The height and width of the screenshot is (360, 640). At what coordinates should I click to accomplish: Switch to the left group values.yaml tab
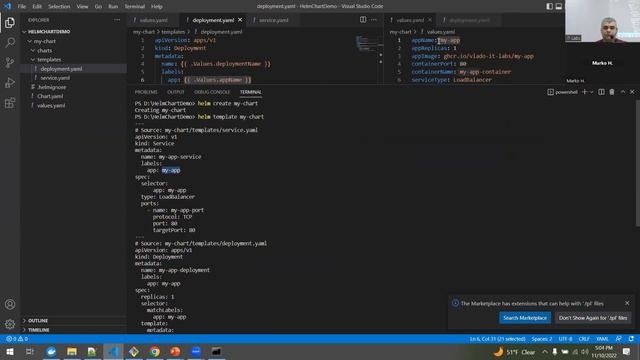[153, 20]
